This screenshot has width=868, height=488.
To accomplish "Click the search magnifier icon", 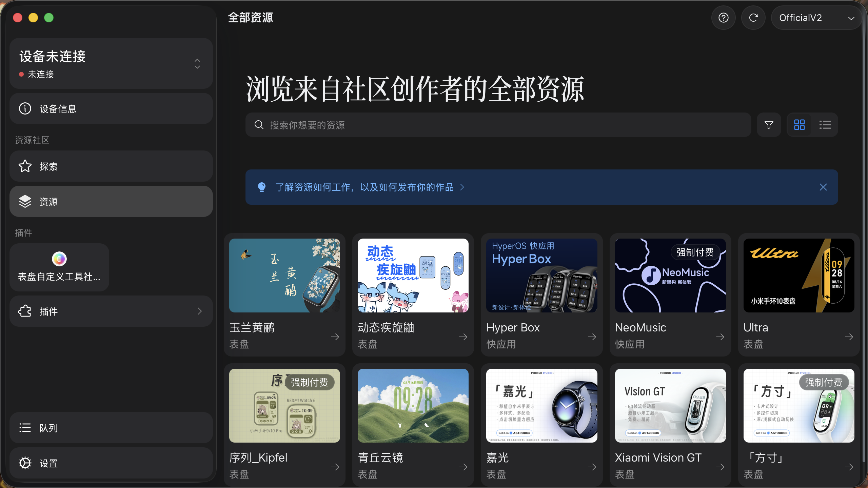I will point(259,125).
